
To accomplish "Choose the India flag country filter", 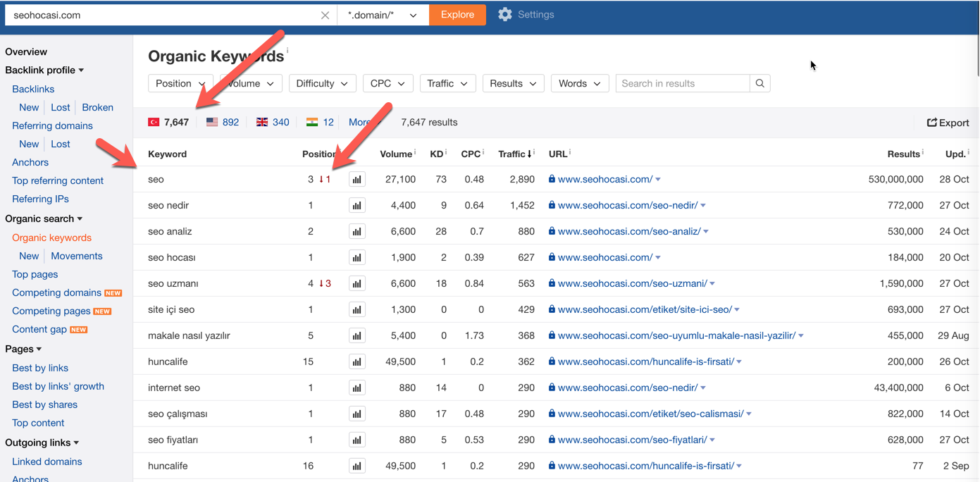I will point(312,123).
